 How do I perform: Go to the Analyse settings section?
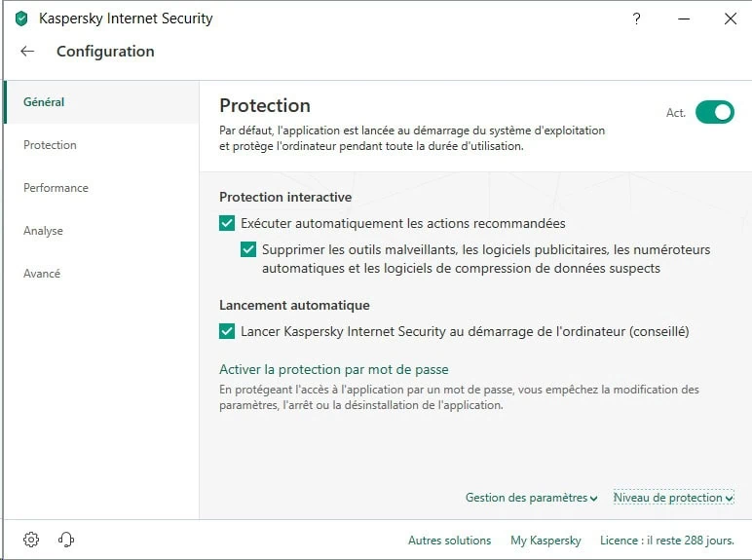43,231
